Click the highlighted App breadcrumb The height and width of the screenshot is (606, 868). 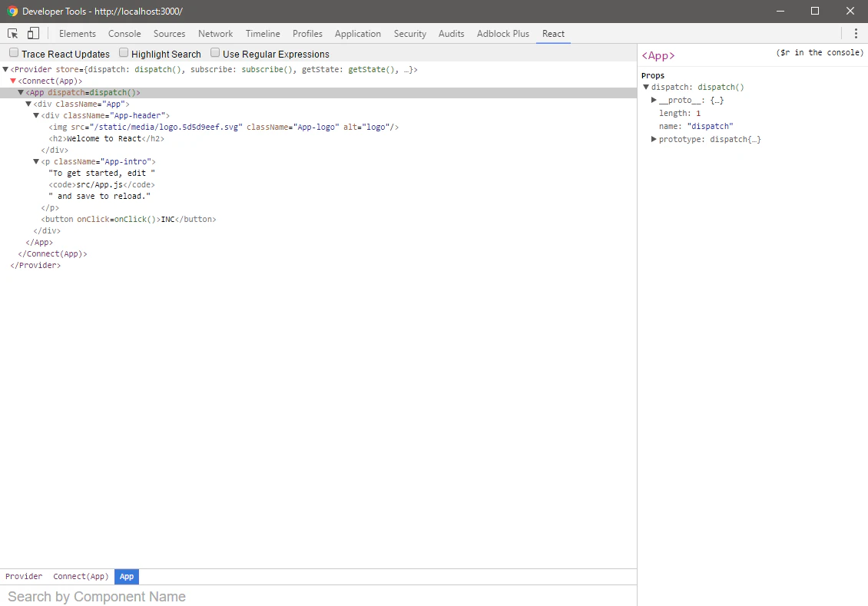pyautogui.click(x=127, y=577)
